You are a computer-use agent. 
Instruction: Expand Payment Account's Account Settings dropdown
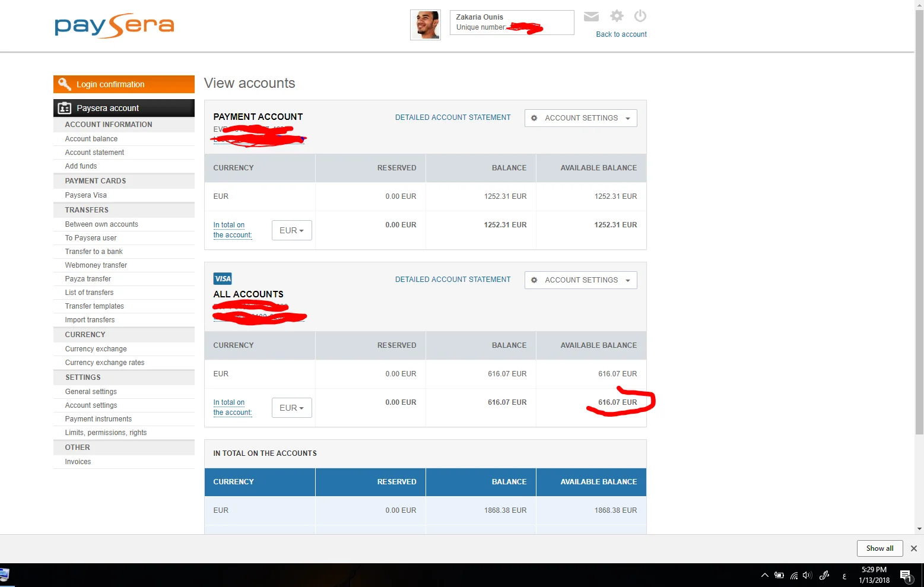pos(580,118)
